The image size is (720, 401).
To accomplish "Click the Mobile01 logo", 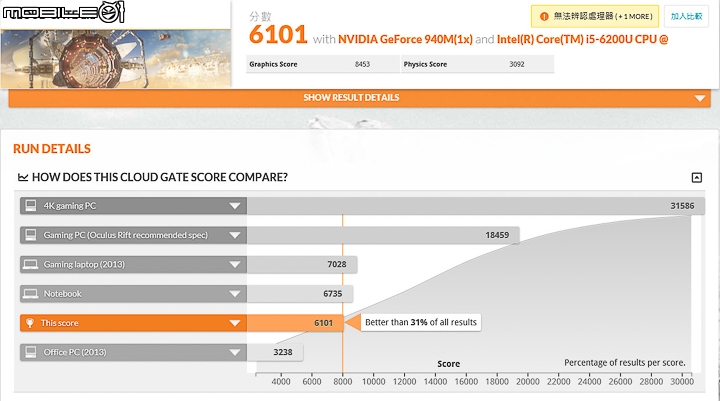I will (x=63, y=12).
